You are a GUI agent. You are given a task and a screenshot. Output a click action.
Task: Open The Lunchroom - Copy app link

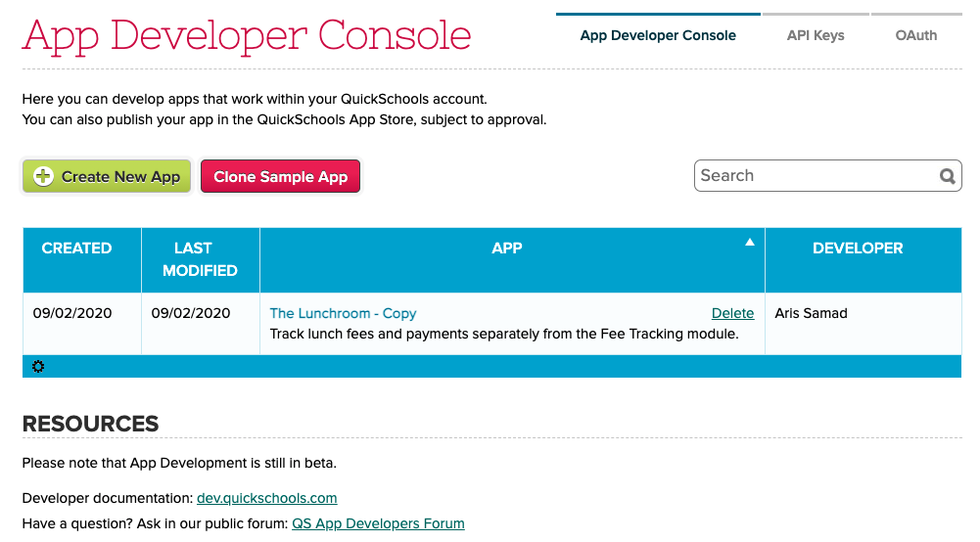343,313
